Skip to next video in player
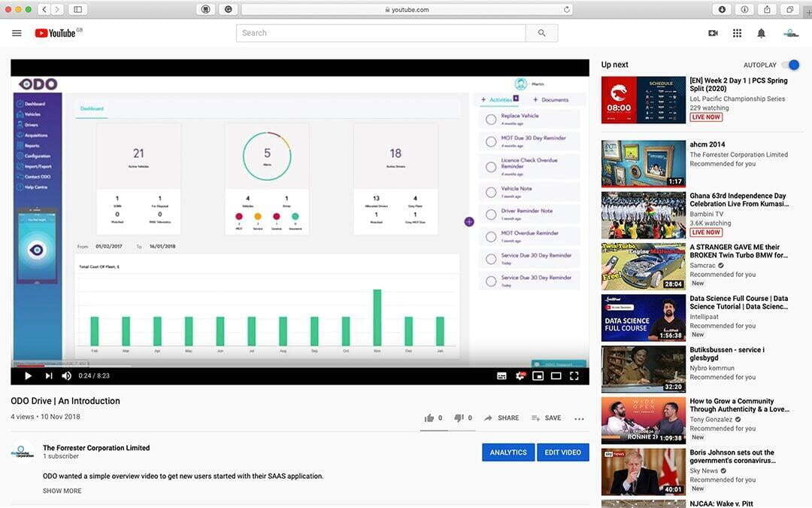 coord(49,376)
